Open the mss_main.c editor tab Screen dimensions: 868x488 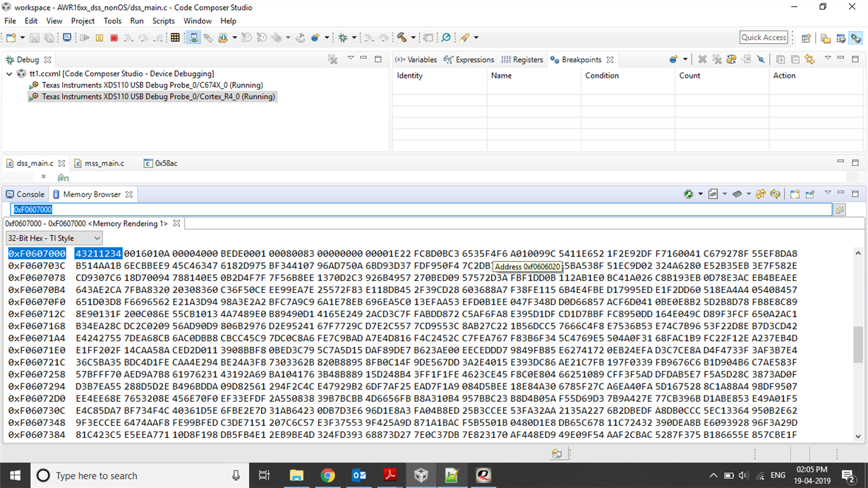tap(99, 163)
